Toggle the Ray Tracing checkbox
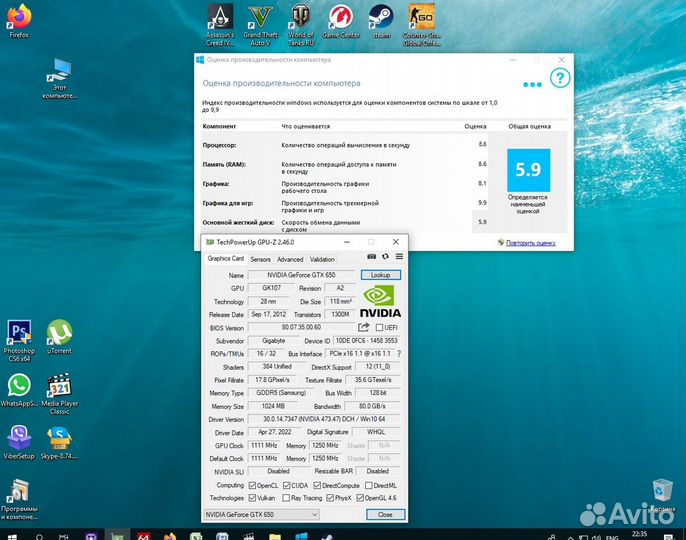The width and height of the screenshot is (686, 540). (x=286, y=498)
